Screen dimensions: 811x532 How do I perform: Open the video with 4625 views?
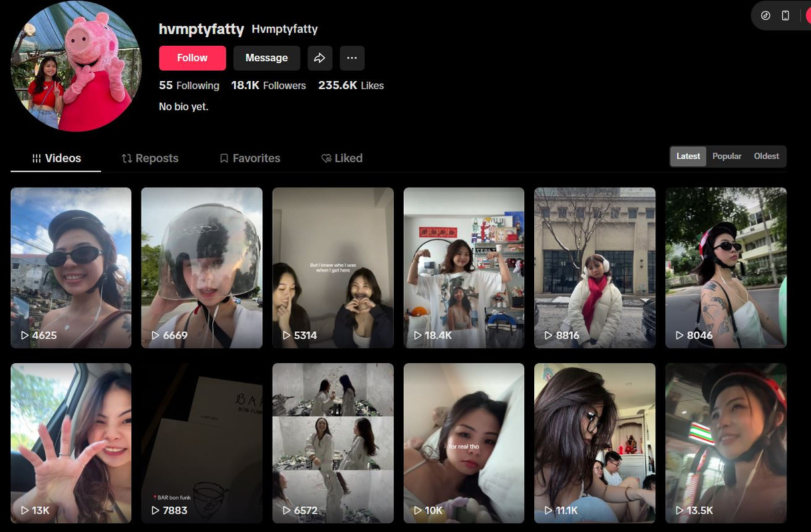coord(71,268)
